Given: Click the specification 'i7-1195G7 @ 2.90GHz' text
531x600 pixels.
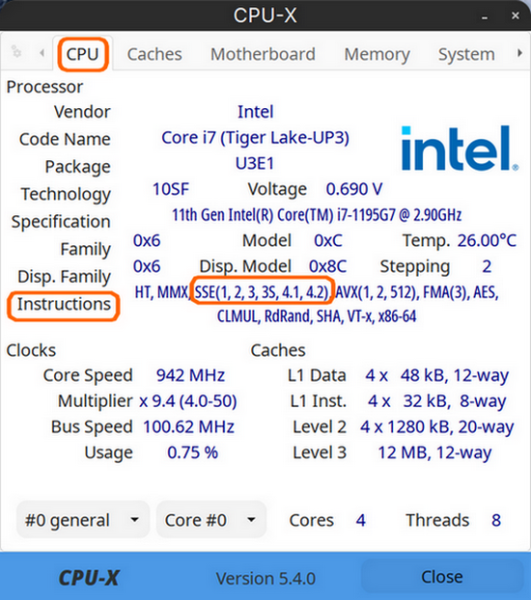Looking at the screenshot, I should coord(399,215).
